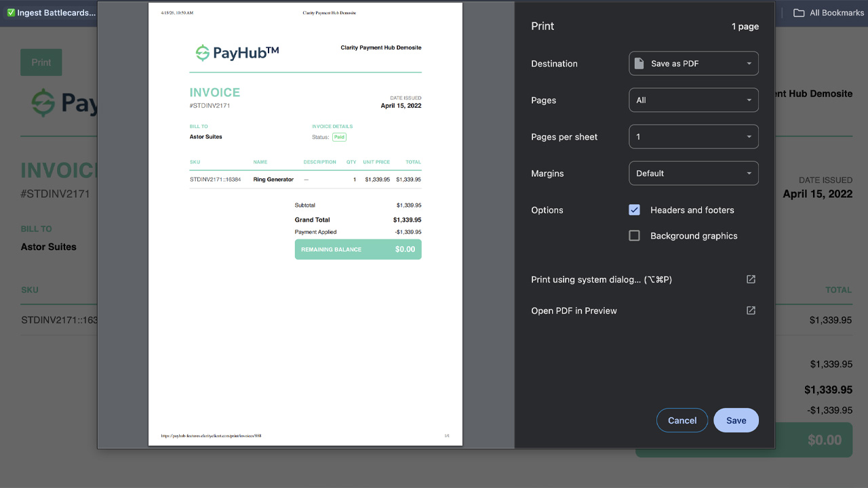
Task: Click the PDF file icon in Destination field
Action: [x=637, y=63]
